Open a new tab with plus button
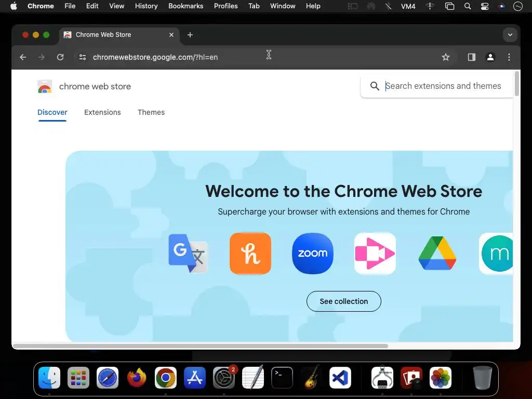This screenshot has height=399, width=532. coord(190,35)
